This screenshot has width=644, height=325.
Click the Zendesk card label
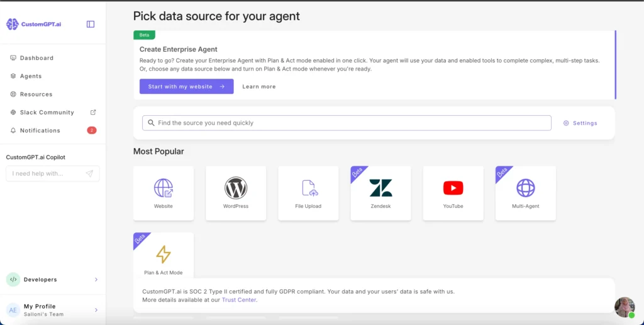[x=380, y=206]
